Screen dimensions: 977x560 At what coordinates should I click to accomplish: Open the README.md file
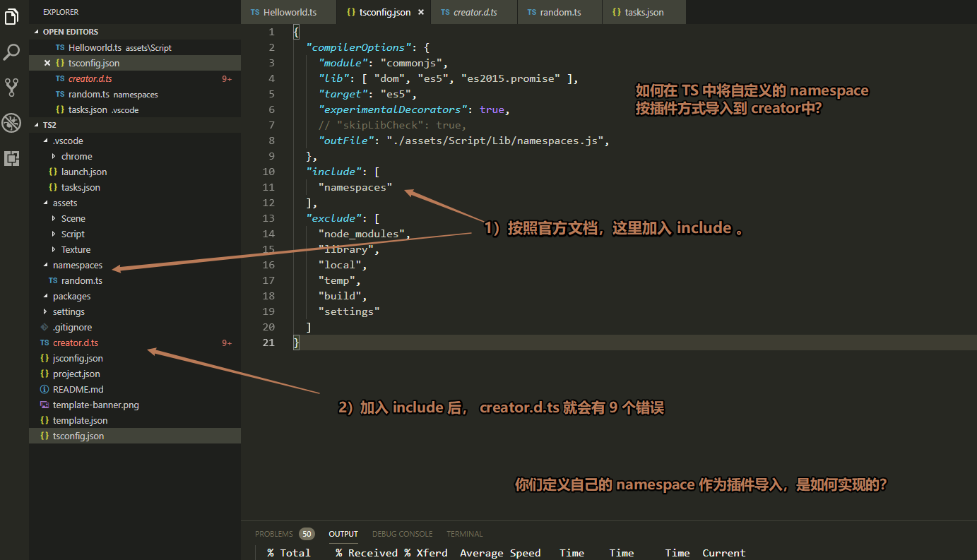[135, 389]
